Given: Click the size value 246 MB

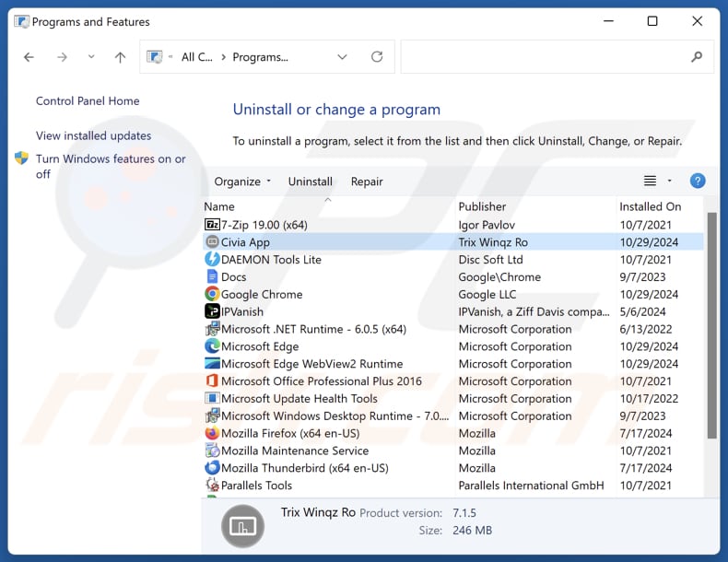Looking at the screenshot, I should 472,531.
